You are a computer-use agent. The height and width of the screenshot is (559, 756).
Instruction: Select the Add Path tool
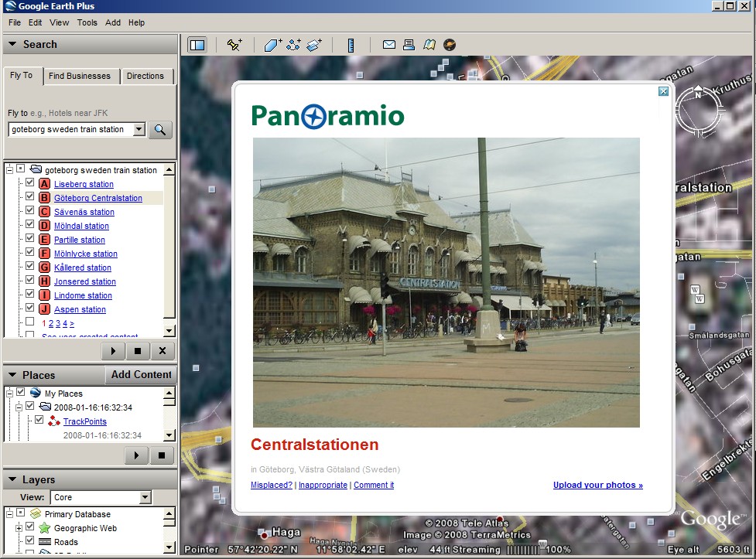(x=293, y=45)
